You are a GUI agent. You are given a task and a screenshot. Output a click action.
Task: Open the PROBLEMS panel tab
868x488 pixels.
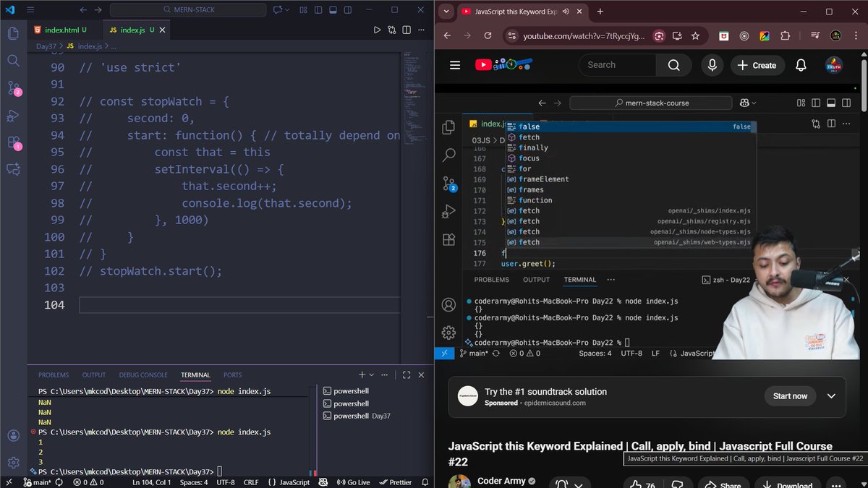[54, 375]
